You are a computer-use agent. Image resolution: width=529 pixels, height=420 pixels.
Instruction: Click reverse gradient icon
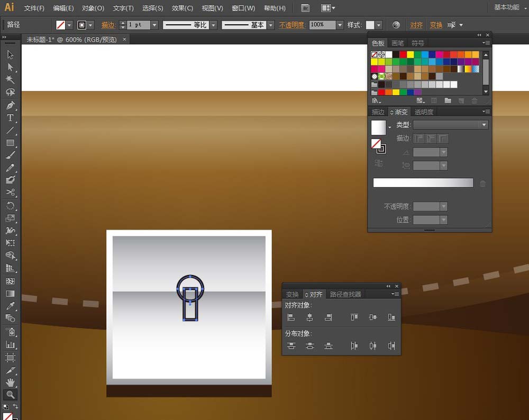tap(379, 163)
